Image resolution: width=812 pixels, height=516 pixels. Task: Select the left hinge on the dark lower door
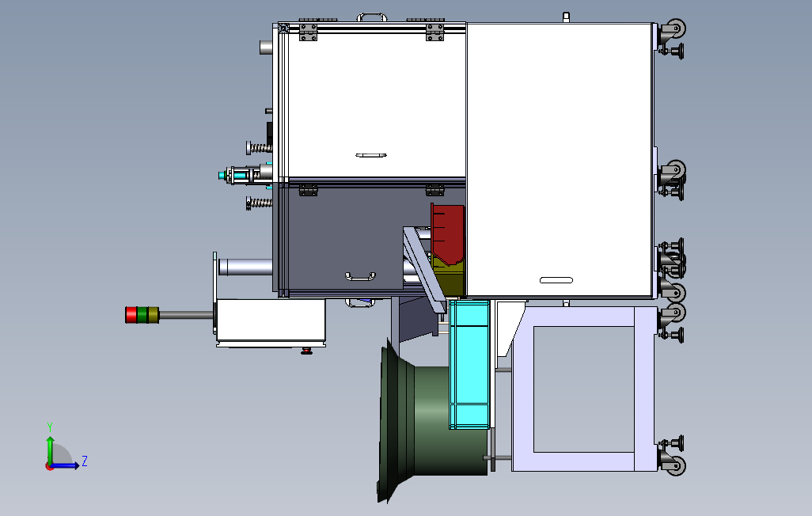tap(308, 190)
